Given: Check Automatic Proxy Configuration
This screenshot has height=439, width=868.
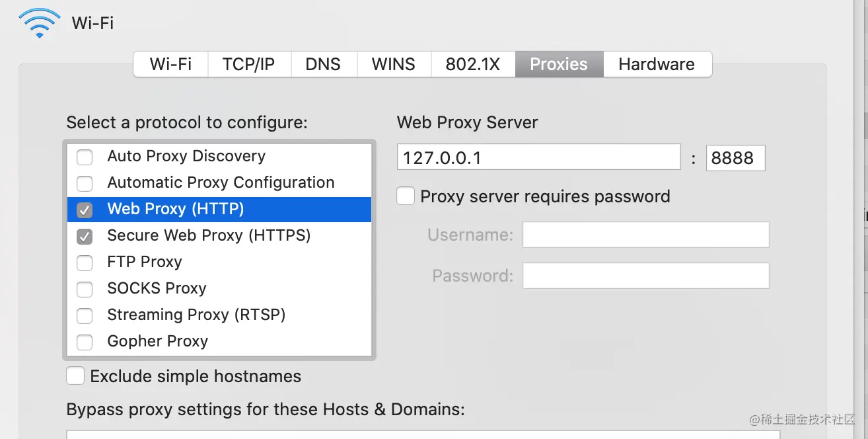Looking at the screenshot, I should click(85, 183).
